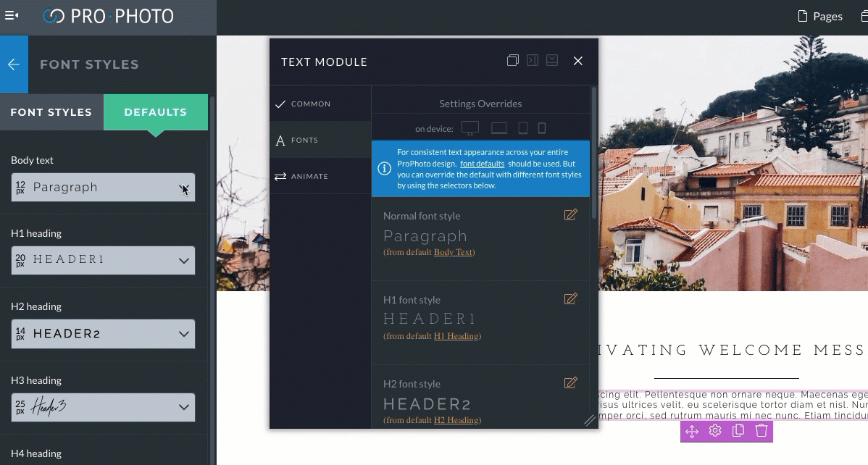Close the Text Module dialog
The width and height of the screenshot is (868, 465).
pos(578,61)
